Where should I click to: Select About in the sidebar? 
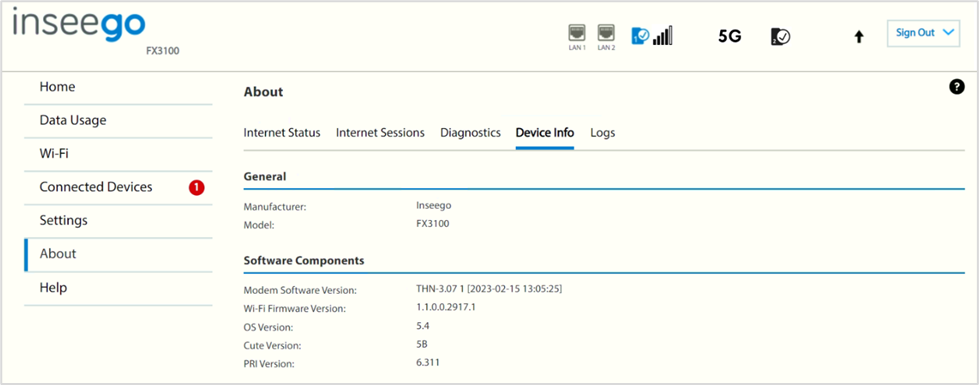coord(118,254)
